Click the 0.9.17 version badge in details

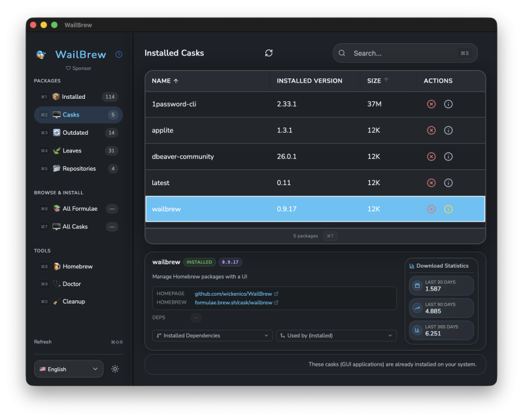pos(230,262)
